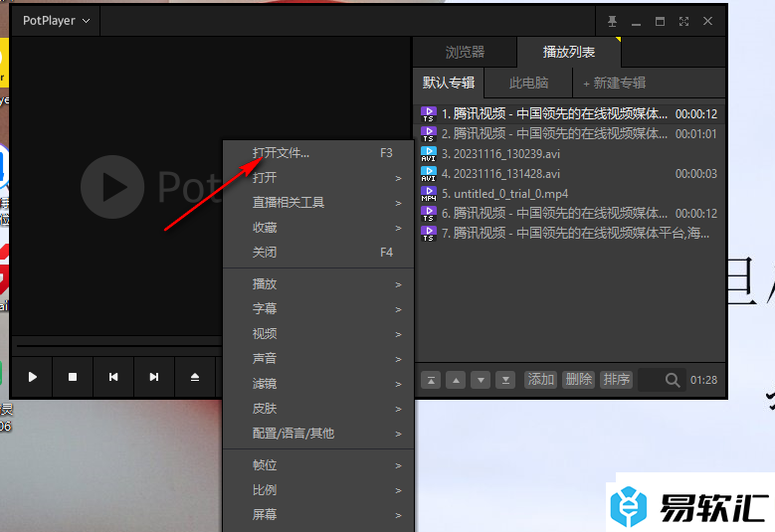Pin the window on top
The image size is (775, 532).
click(613, 21)
